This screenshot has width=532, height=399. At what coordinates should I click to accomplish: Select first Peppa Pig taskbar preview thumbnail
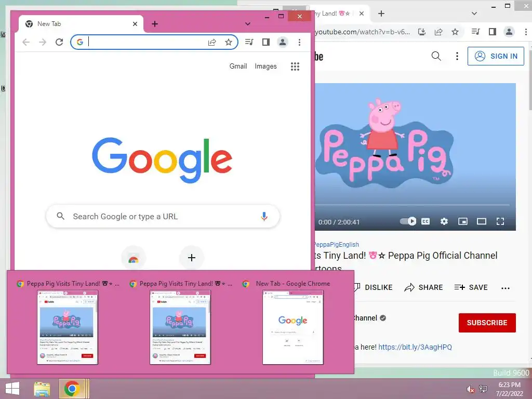pos(68,327)
